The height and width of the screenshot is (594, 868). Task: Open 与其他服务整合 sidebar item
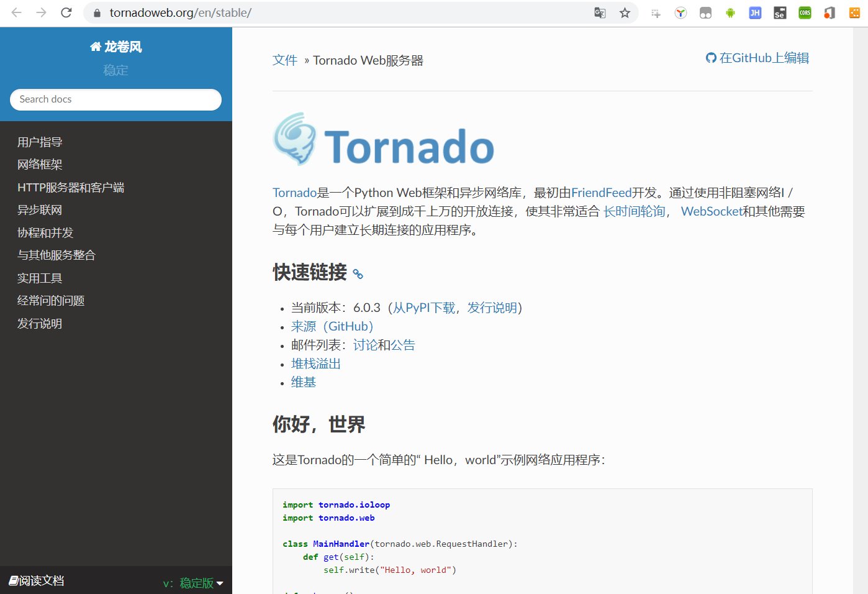click(57, 255)
